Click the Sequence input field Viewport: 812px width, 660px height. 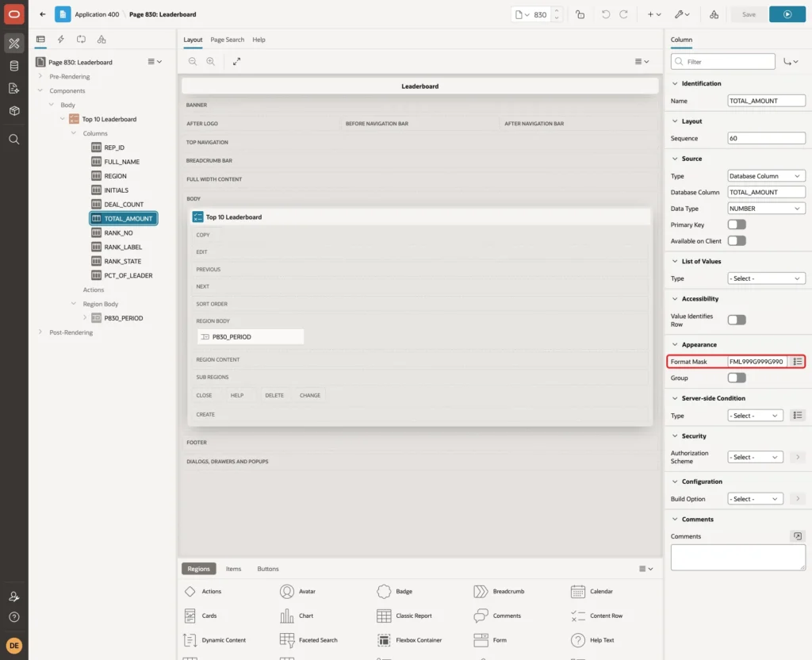(766, 138)
